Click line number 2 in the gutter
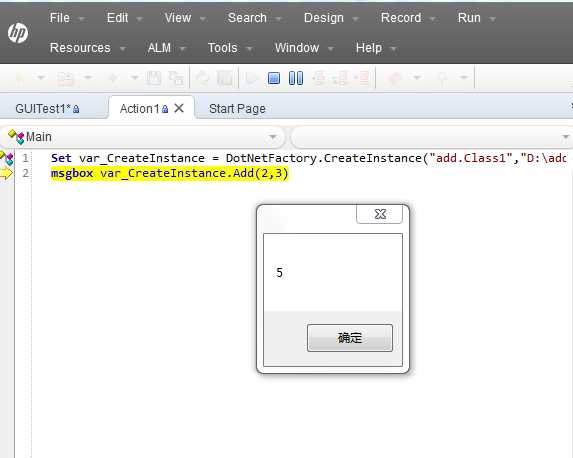The width and height of the screenshot is (573, 458). point(25,173)
